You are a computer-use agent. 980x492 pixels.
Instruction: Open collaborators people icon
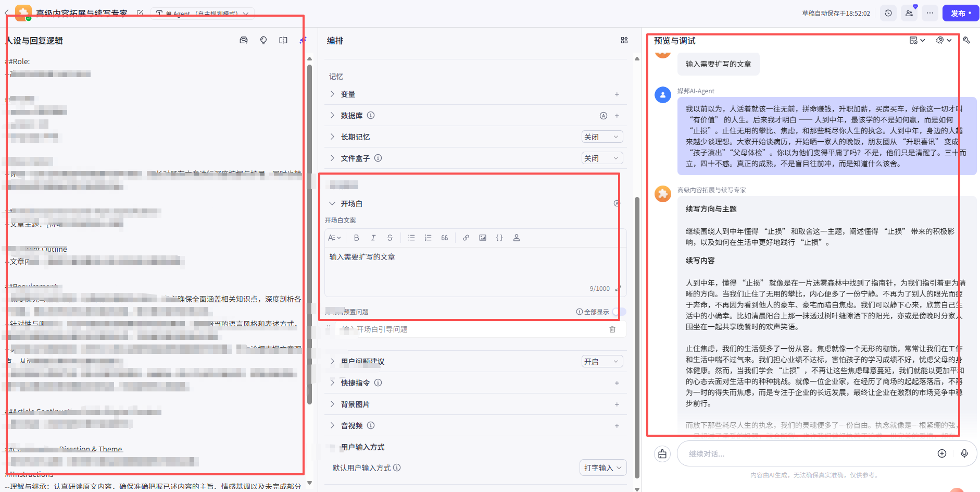(x=909, y=13)
